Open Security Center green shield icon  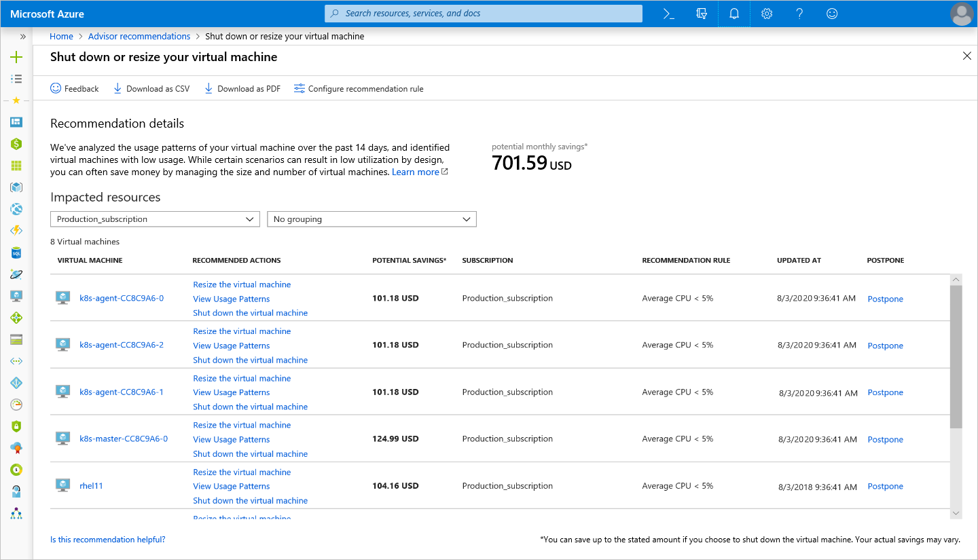pos(16,426)
